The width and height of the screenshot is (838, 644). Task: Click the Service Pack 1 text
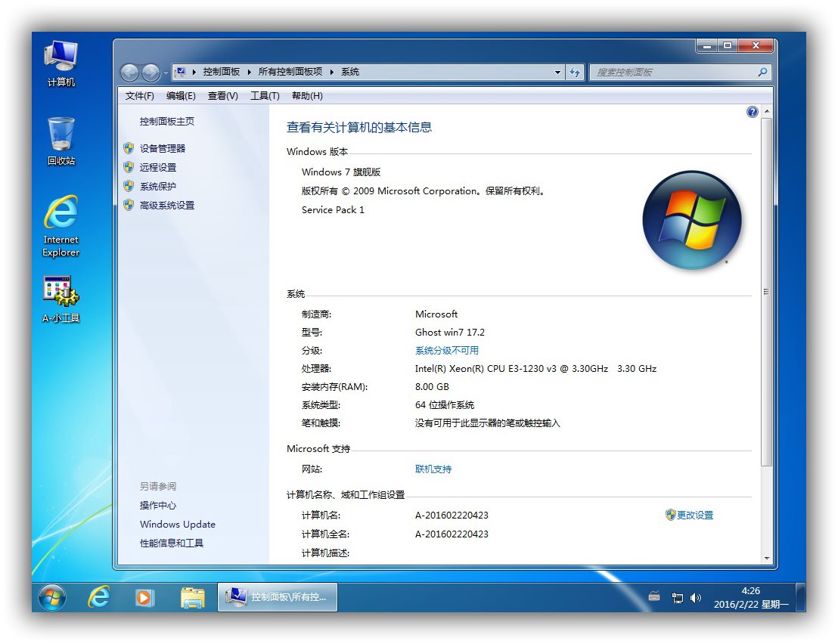(333, 210)
